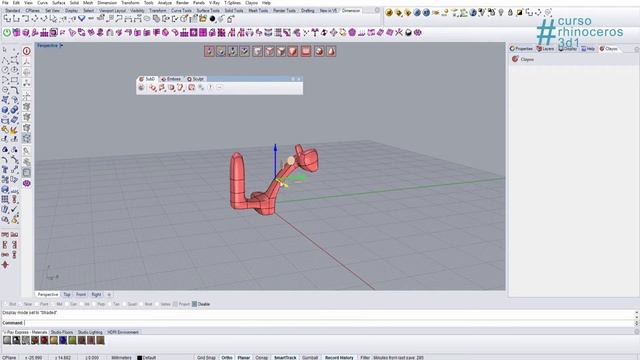This screenshot has height=360, width=640.
Task: Switch to the Top viewport tab
Action: point(67,294)
